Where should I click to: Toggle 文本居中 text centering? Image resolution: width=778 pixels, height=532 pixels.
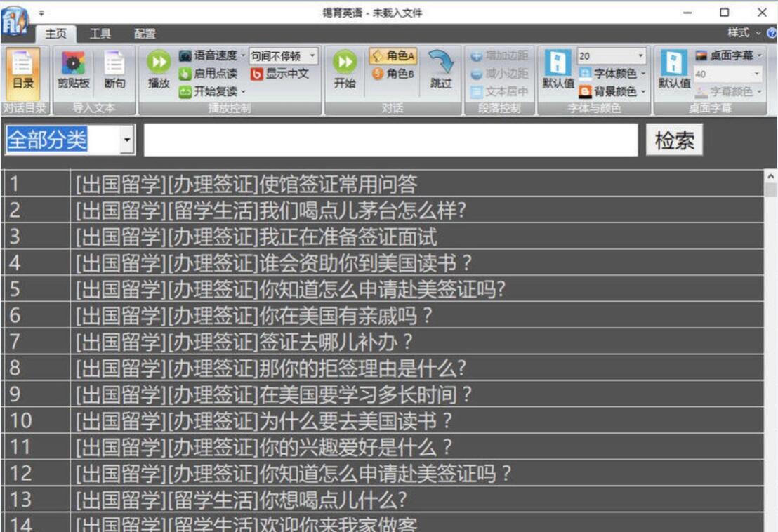pyautogui.click(x=499, y=91)
